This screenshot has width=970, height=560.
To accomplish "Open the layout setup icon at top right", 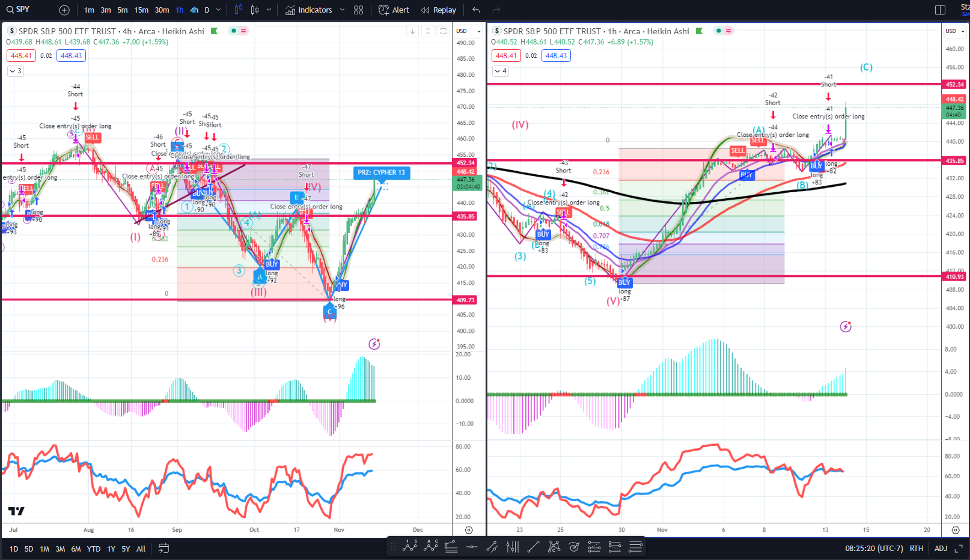I will click(x=940, y=10).
